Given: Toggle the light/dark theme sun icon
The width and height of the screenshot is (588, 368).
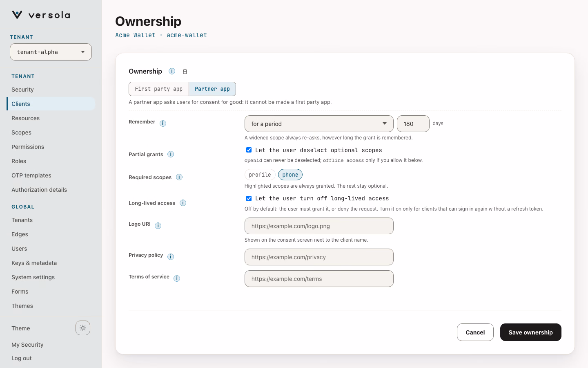Looking at the screenshot, I should [83, 328].
